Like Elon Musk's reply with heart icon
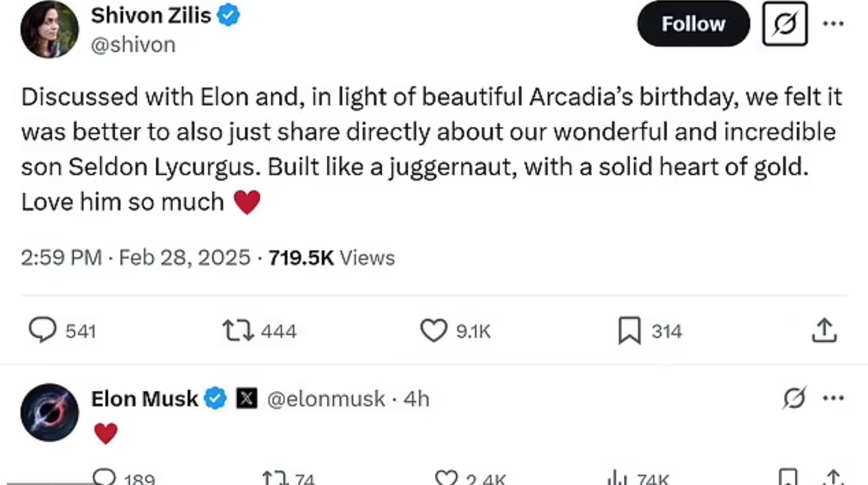868x485 pixels. (x=447, y=478)
